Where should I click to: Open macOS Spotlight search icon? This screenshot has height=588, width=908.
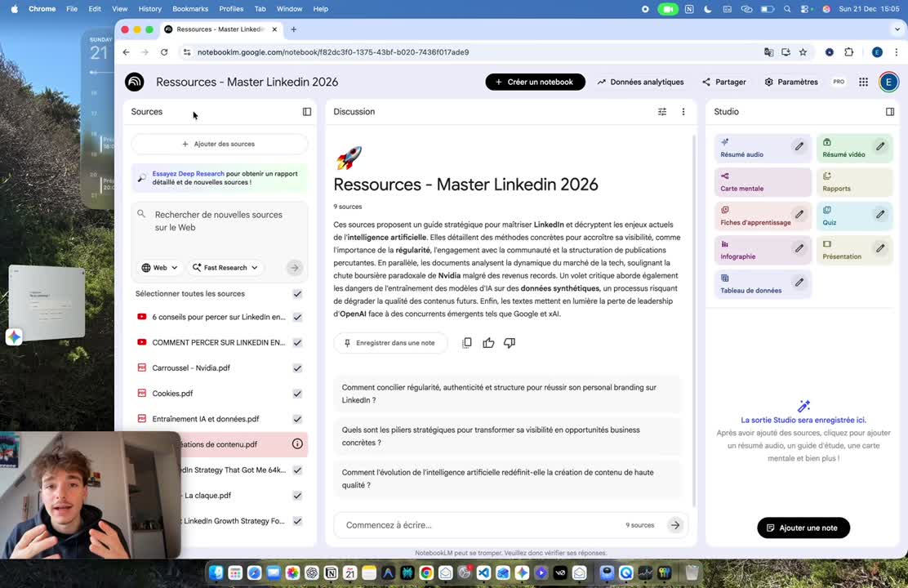pos(787,9)
